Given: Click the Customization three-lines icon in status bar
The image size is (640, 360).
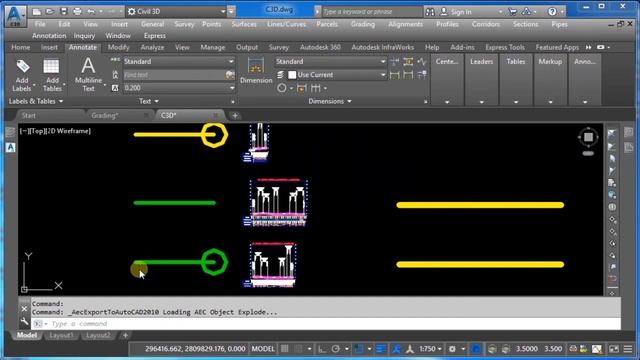Looking at the screenshot, I should 628,349.
